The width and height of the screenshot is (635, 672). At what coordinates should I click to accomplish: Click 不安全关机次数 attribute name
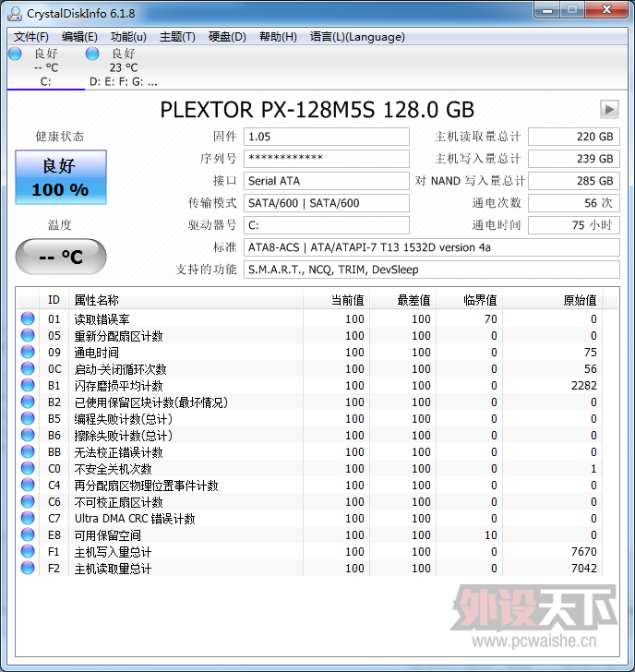click(114, 469)
